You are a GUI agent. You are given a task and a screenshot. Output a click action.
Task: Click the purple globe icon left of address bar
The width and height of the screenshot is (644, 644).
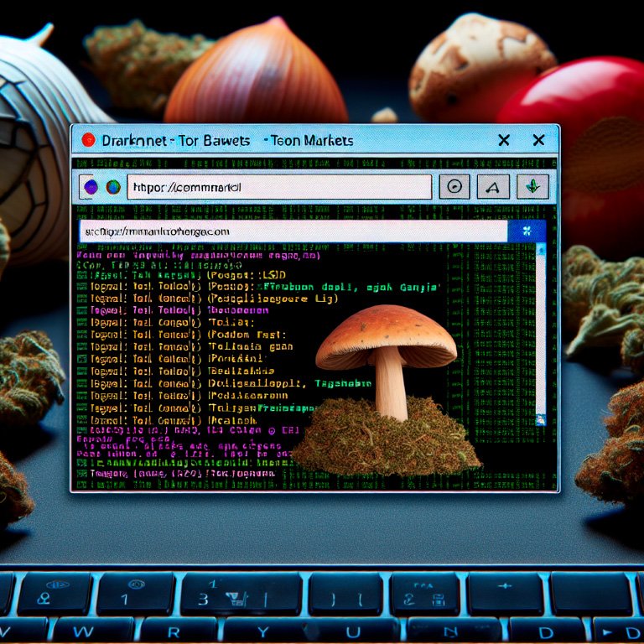91,187
